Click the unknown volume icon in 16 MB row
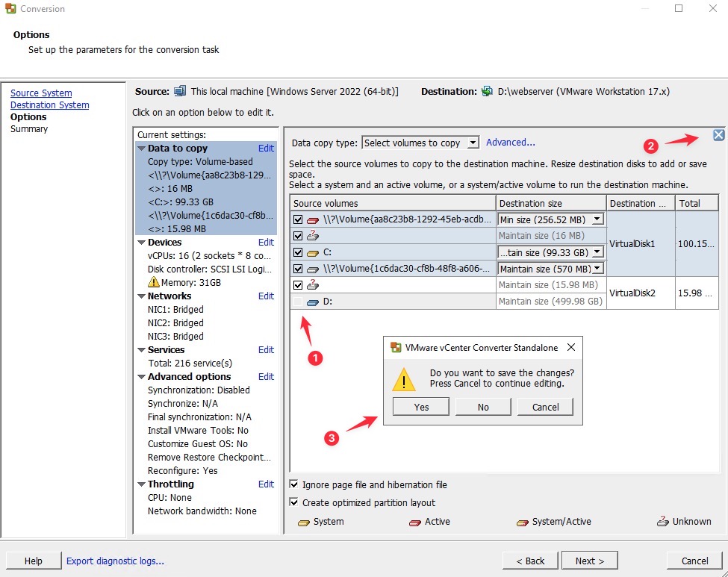Screen dimensions: 728x577 tap(312, 235)
